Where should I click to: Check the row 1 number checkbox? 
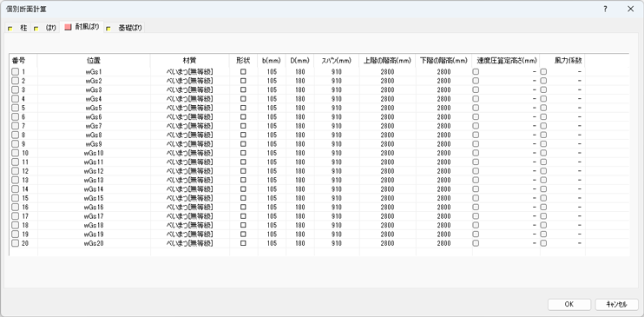(16, 71)
